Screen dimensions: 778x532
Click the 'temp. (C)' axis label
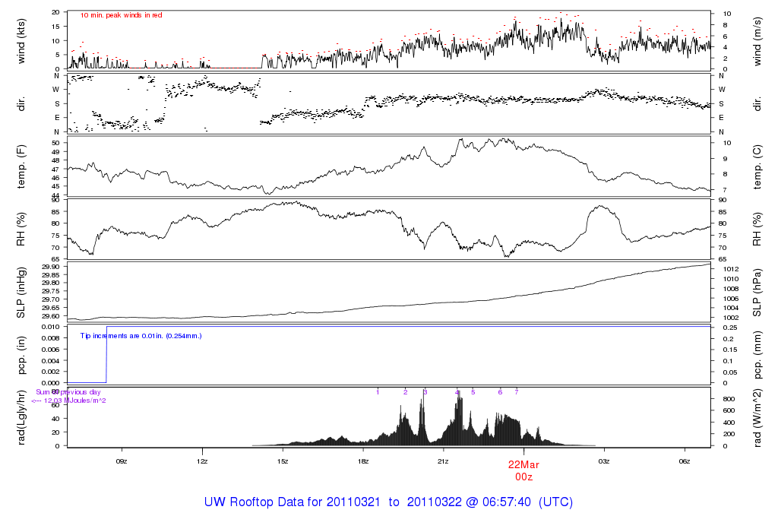757,166
